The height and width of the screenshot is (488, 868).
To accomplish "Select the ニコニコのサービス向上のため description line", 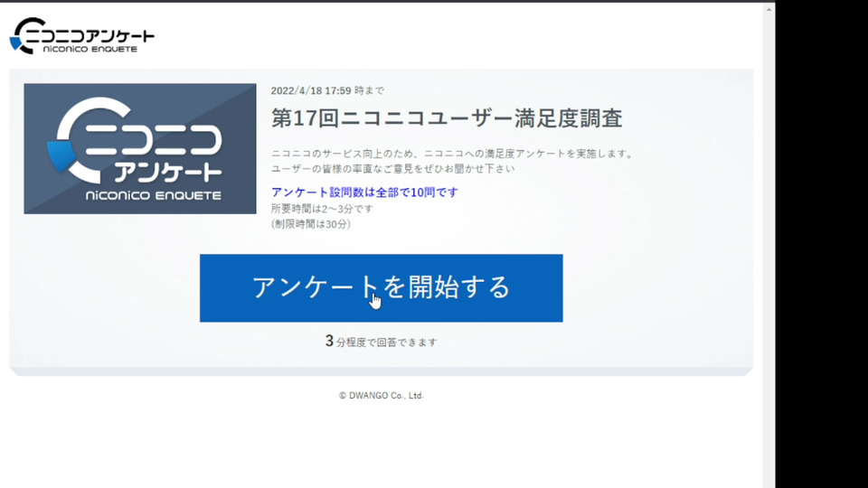I will tap(453, 154).
